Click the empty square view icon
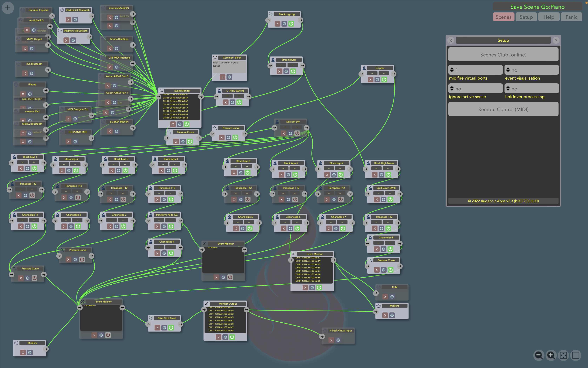This screenshot has width=588, height=368. [x=576, y=355]
